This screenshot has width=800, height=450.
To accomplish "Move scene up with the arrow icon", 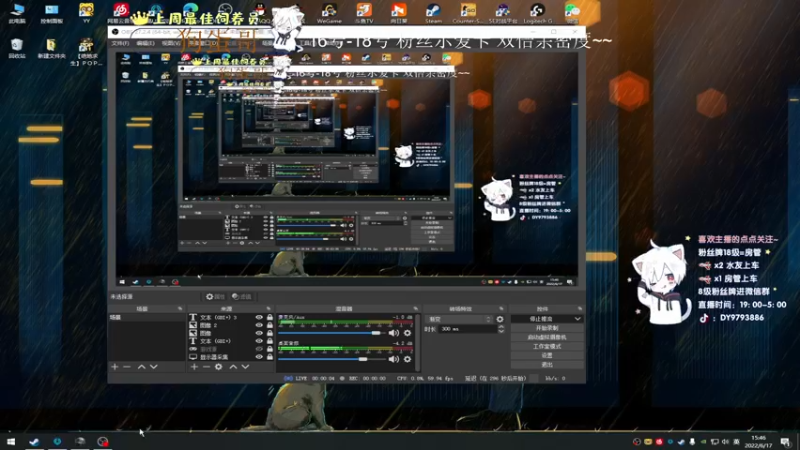I will (141, 367).
